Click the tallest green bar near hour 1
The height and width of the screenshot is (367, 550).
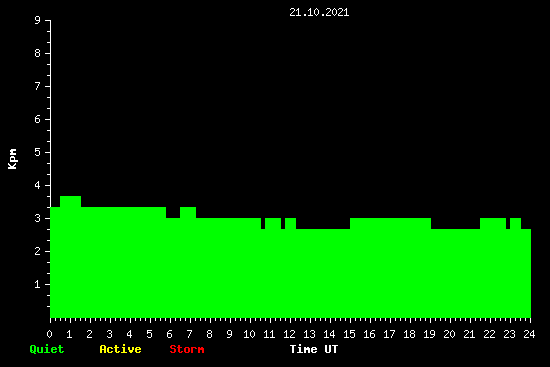(x=71, y=257)
